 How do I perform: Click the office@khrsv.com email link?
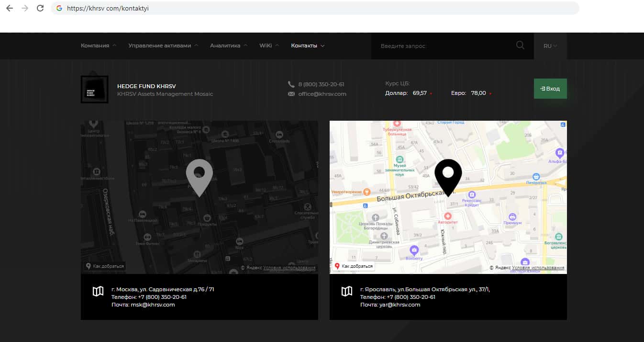(x=322, y=94)
